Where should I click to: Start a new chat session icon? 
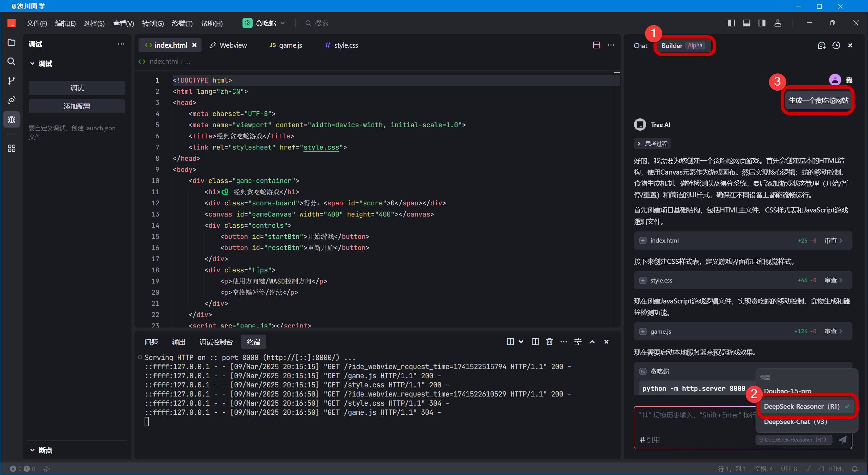pyautogui.click(x=821, y=45)
